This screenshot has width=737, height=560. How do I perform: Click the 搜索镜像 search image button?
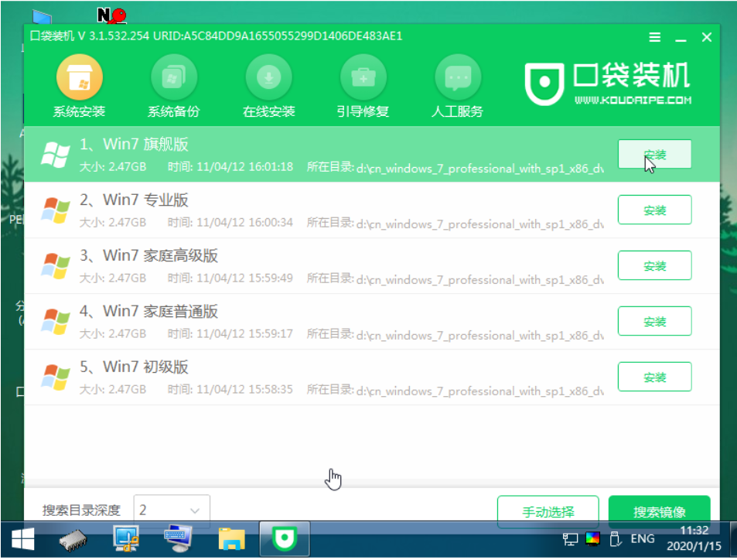point(659,511)
